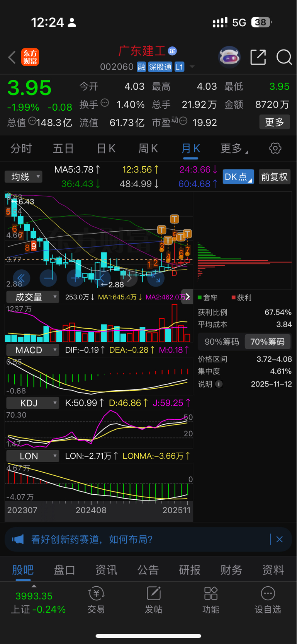Tap the 设自选 watchlist icon

pyautogui.click(x=268, y=600)
